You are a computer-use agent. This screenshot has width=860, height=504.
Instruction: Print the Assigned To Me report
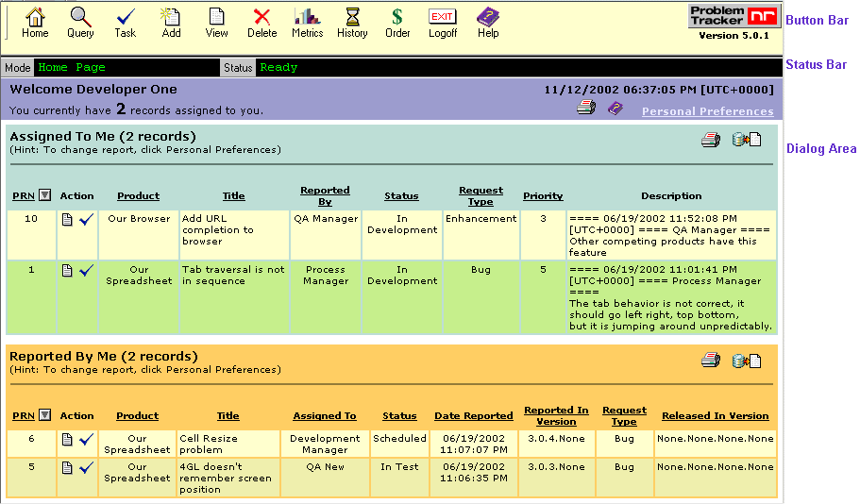710,141
